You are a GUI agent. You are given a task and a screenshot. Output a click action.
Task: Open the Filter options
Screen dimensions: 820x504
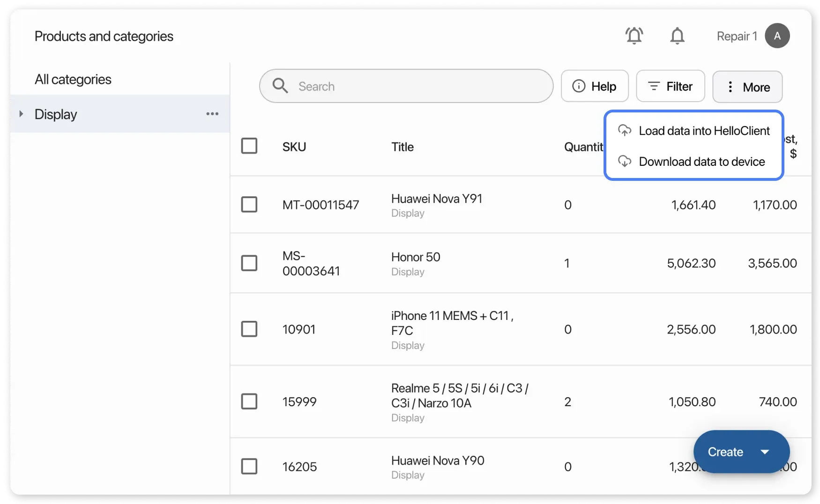pyautogui.click(x=670, y=86)
